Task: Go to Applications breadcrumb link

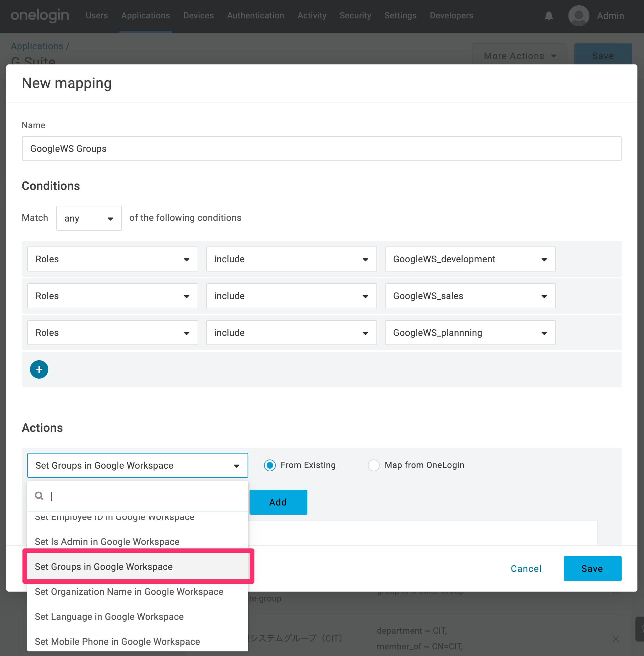Action: tap(37, 46)
